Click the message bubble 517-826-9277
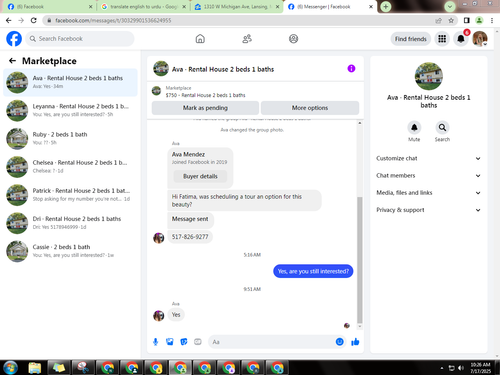500x375 pixels. (x=190, y=237)
